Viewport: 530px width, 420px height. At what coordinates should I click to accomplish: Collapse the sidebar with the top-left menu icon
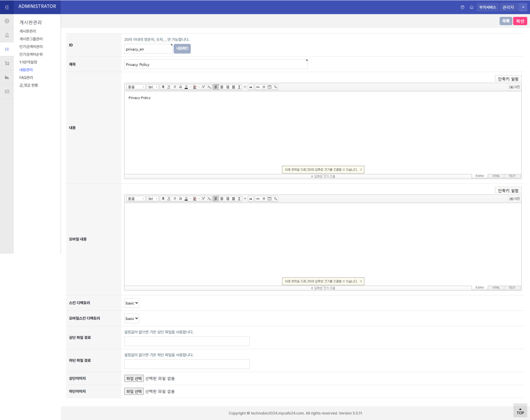[7, 7]
